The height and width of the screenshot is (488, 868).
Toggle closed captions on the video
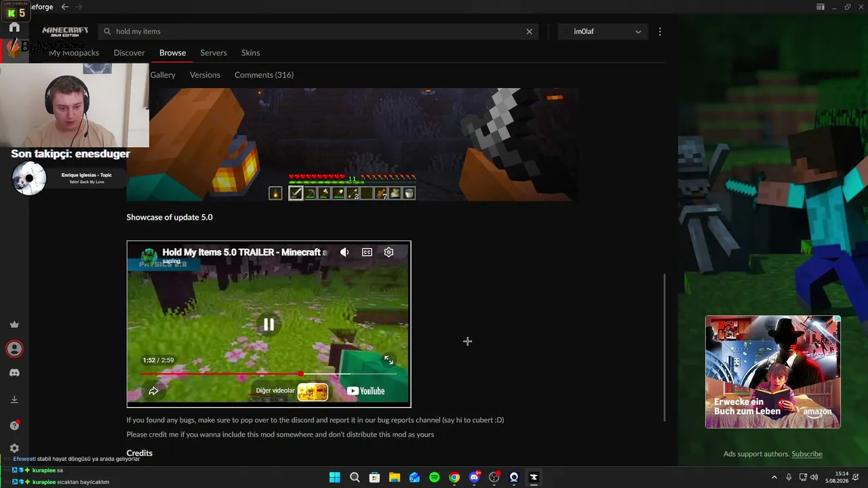click(367, 252)
